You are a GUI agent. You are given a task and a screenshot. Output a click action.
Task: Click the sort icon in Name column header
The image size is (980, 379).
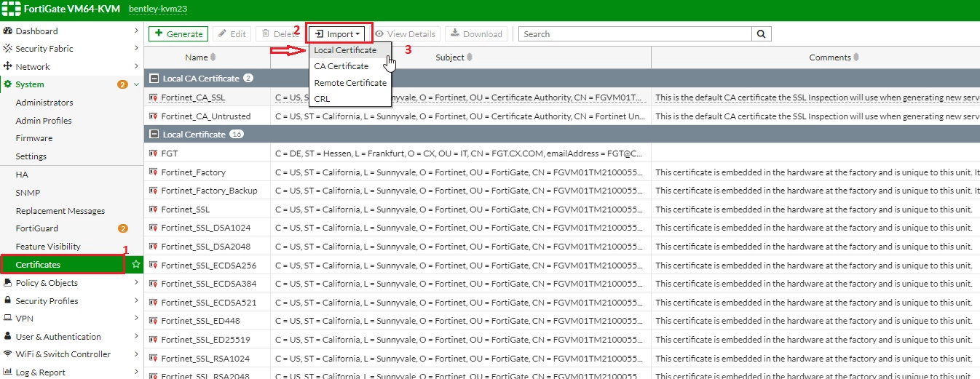click(213, 57)
